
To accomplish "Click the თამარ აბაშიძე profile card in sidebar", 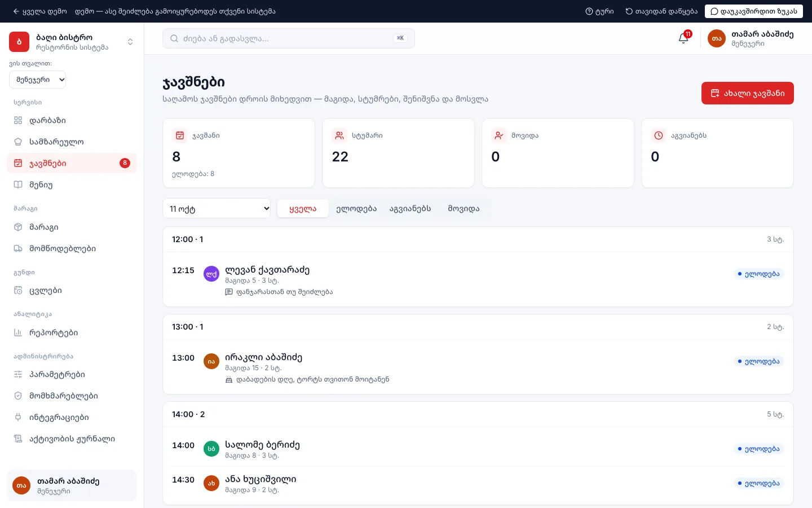I will pos(72,485).
